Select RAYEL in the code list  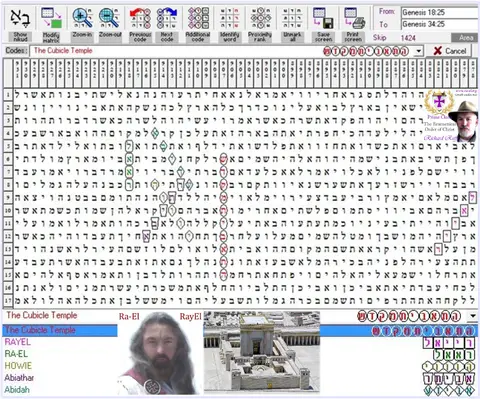18,342
